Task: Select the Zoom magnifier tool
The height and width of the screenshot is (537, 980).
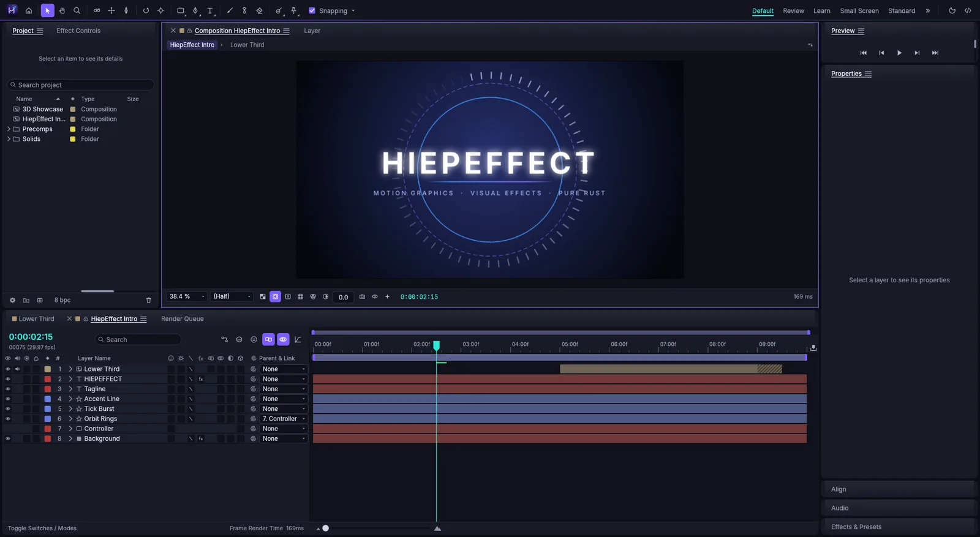Action: 77,10
